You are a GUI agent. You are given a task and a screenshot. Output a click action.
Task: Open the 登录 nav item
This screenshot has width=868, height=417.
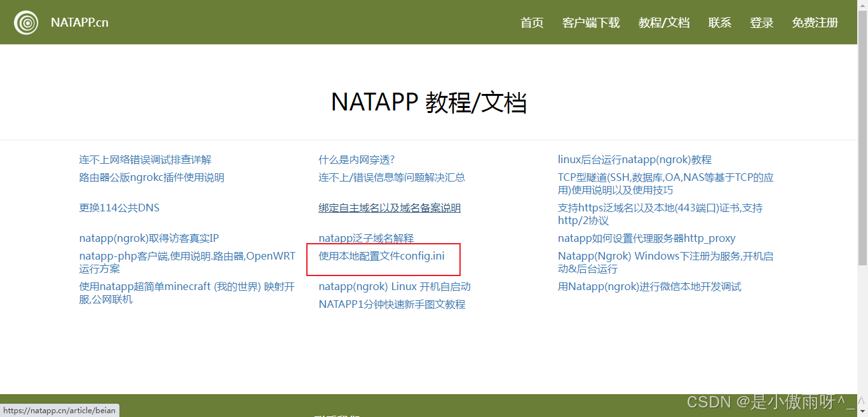click(x=762, y=23)
